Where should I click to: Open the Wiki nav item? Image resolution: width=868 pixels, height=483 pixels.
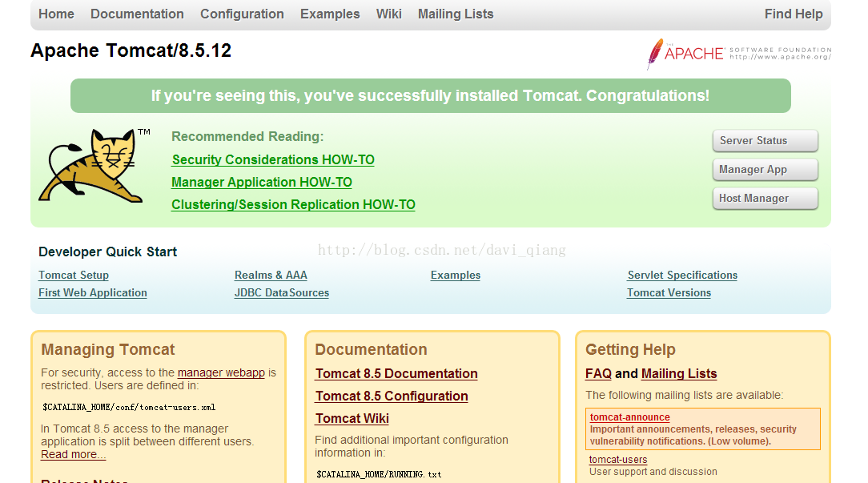pos(388,14)
